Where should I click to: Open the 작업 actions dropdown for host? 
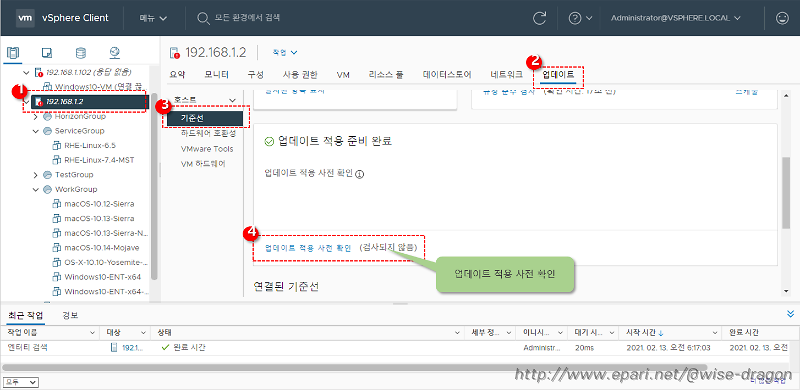(x=285, y=52)
